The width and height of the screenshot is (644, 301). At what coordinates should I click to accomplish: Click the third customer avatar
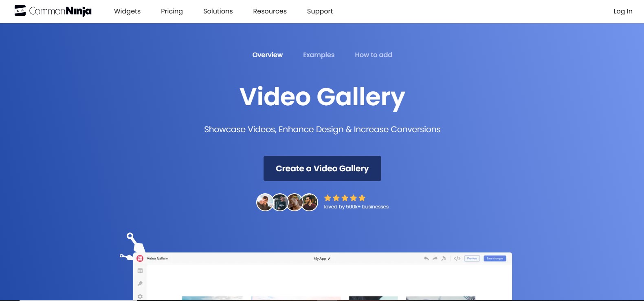tap(295, 202)
